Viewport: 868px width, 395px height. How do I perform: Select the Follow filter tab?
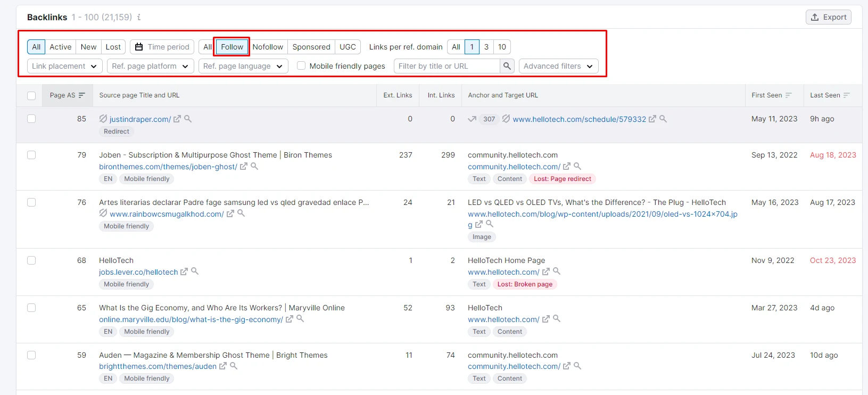(232, 47)
